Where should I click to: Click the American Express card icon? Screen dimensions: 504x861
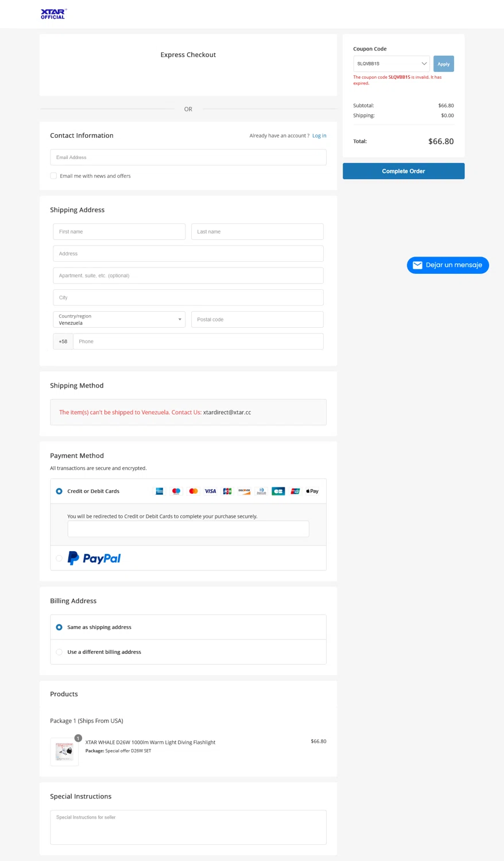[160, 491]
